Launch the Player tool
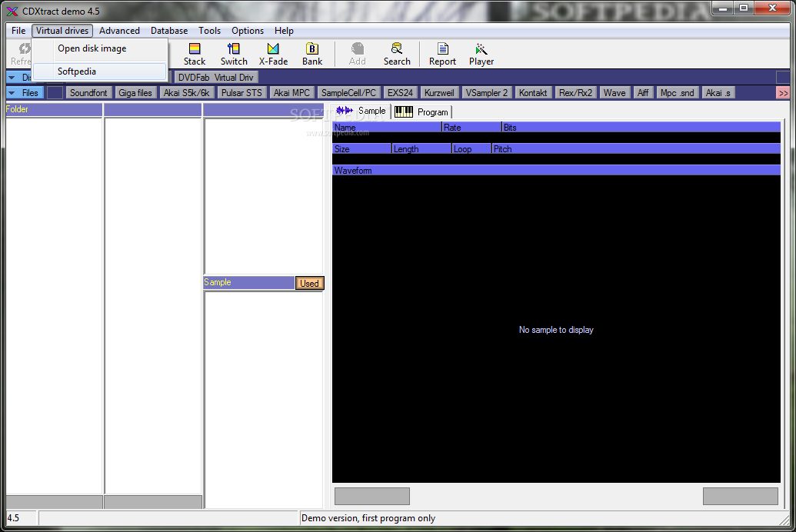 [x=481, y=55]
